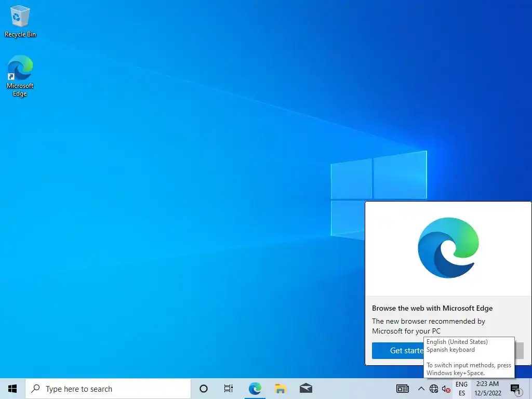The image size is (532, 399).
Task: Click 'Browse the web with Microsoft Edge' heading
Action: [x=432, y=308]
